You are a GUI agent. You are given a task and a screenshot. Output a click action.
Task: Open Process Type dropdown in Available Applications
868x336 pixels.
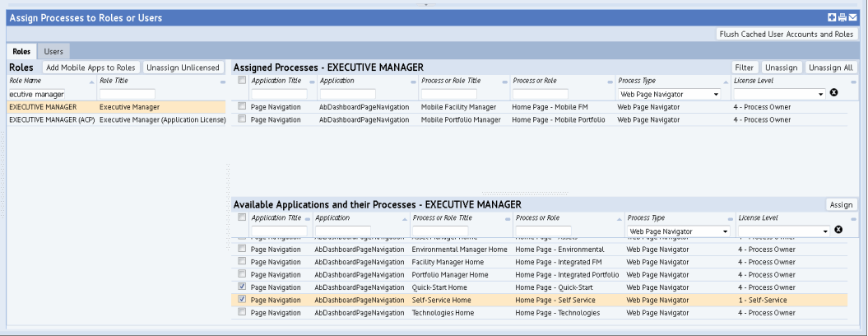(x=680, y=231)
